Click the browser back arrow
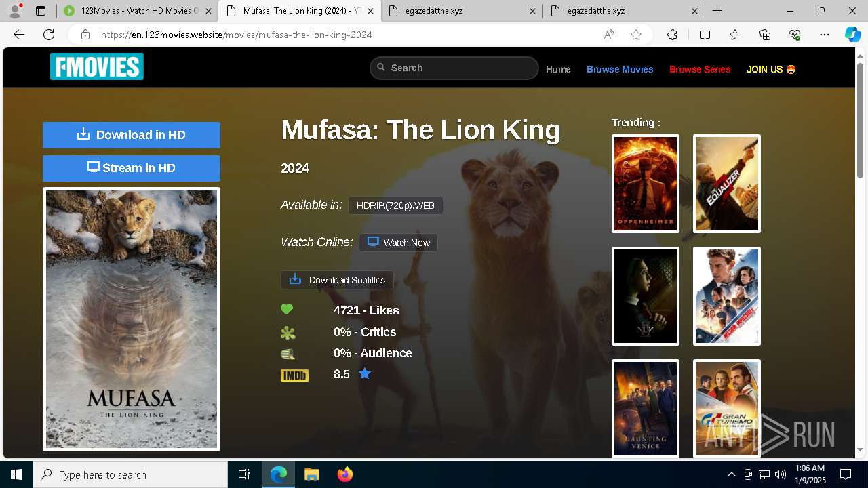This screenshot has height=488, width=868. 19,35
